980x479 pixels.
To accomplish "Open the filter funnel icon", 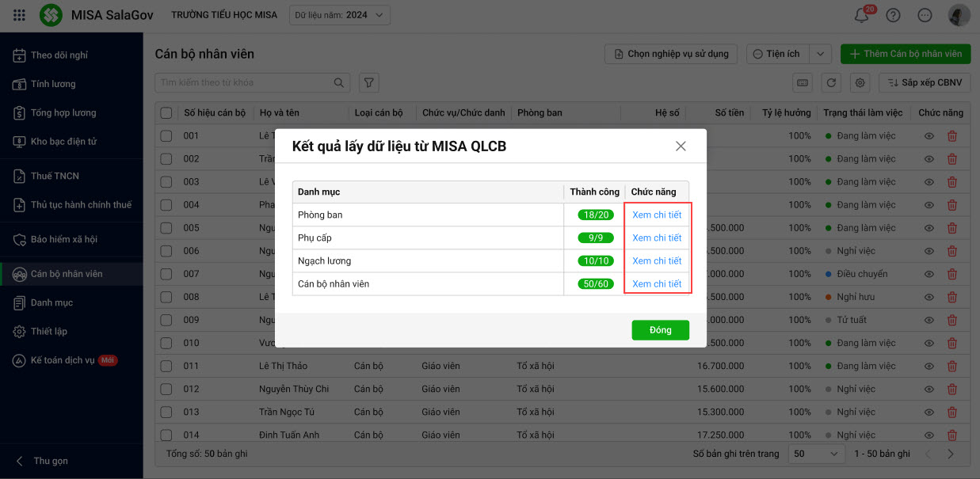I will click(368, 82).
